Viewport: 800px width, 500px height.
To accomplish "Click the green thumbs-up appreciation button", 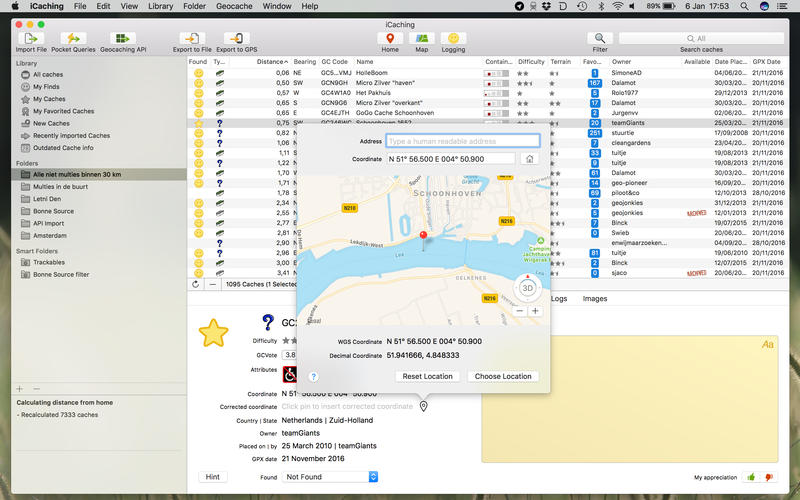I will point(751,478).
